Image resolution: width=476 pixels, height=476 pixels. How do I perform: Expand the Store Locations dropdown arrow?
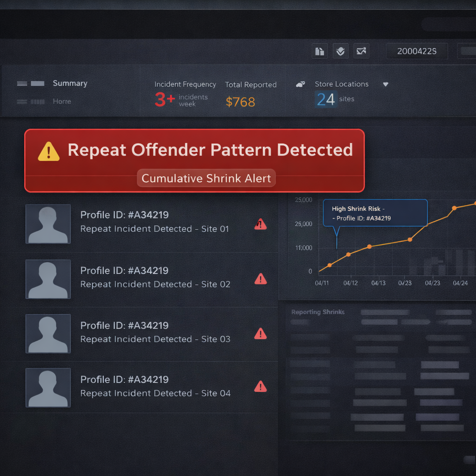point(385,84)
